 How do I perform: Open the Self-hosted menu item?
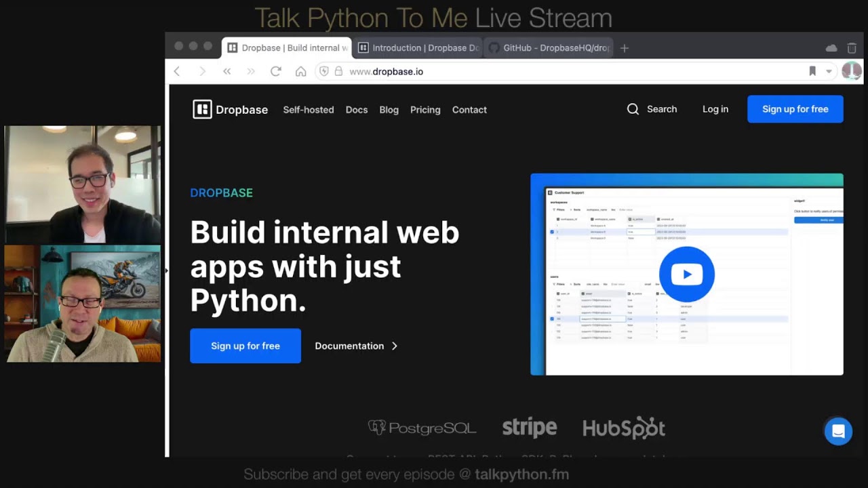[308, 110]
